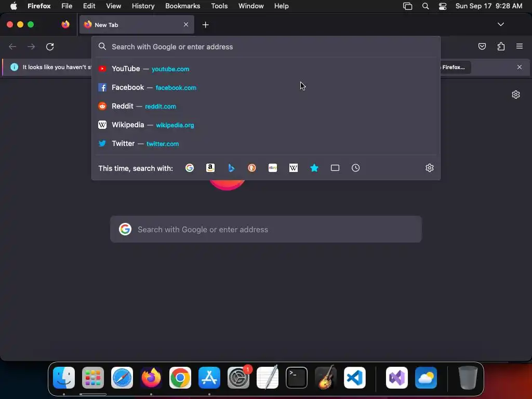Open the list all tabs chevron
532x399 pixels.
point(500,24)
